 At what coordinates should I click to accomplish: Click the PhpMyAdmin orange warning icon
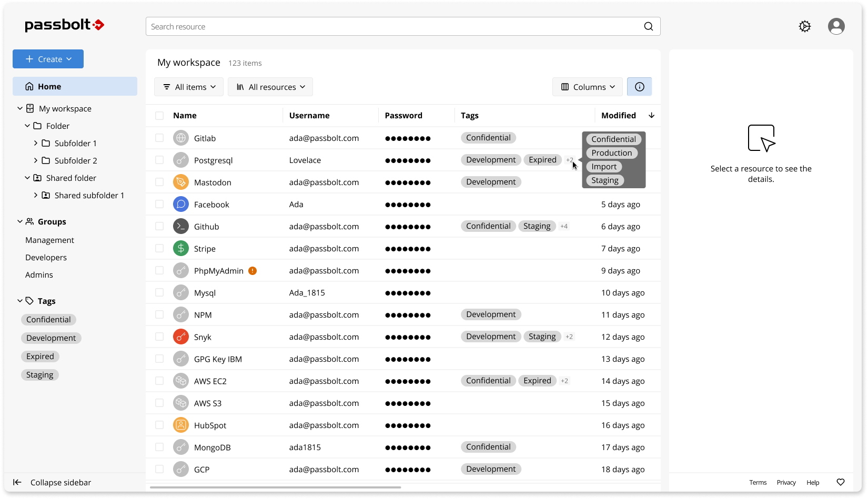tap(253, 271)
